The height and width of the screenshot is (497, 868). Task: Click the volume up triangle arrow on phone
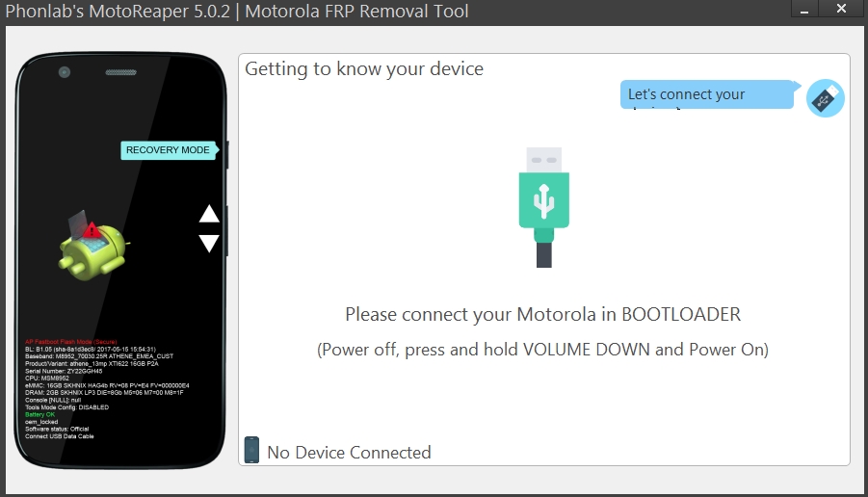click(209, 214)
